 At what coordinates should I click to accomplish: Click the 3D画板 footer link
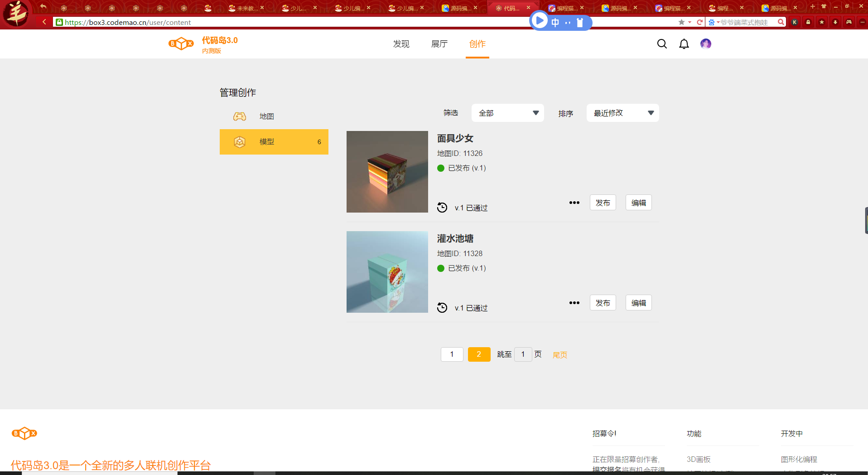click(699, 460)
